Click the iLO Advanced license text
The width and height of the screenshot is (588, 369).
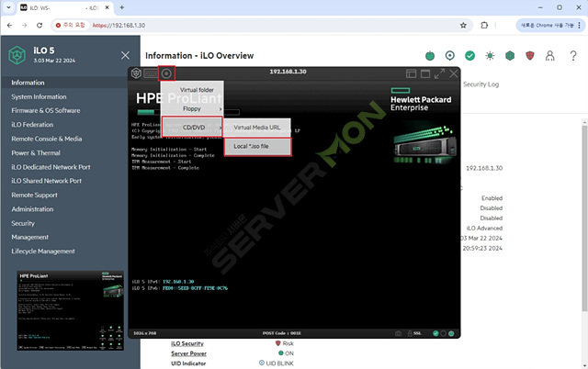tap(484, 228)
